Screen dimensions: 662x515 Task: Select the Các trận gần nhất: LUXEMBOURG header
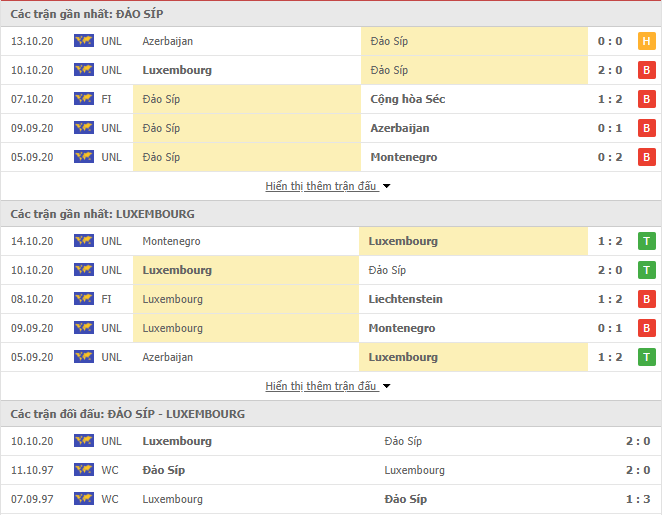coord(103,214)
